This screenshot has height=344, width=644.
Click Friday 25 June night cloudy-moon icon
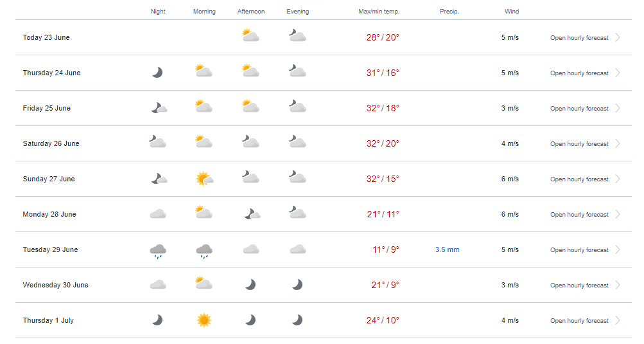tap(159, 108)
